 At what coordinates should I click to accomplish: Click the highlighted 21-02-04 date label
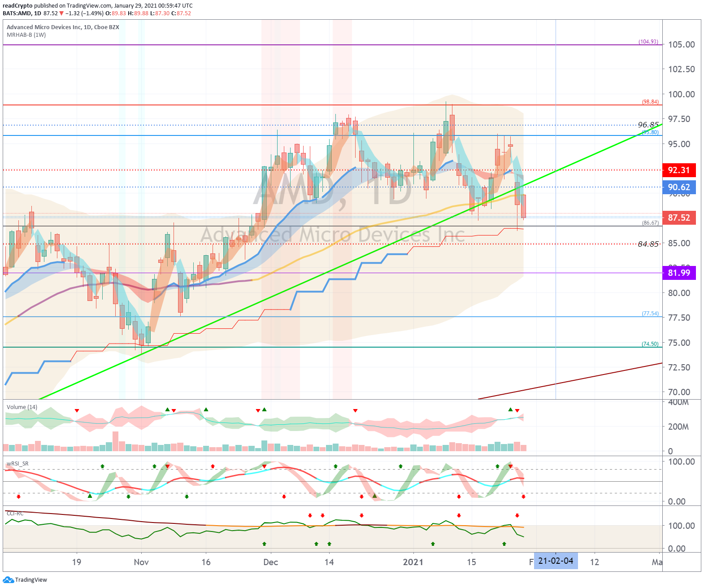click(x=556, y=561)
